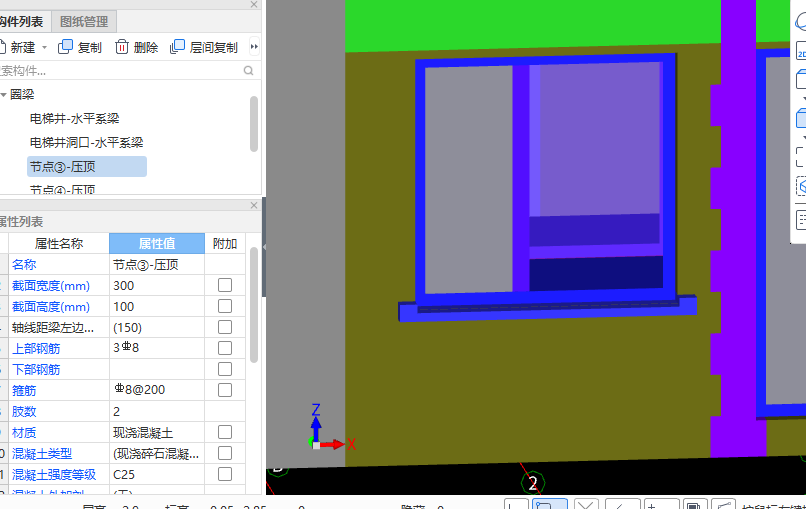806x509 pixels.
Task: Click the section height value 100
Action: (157, 307)
